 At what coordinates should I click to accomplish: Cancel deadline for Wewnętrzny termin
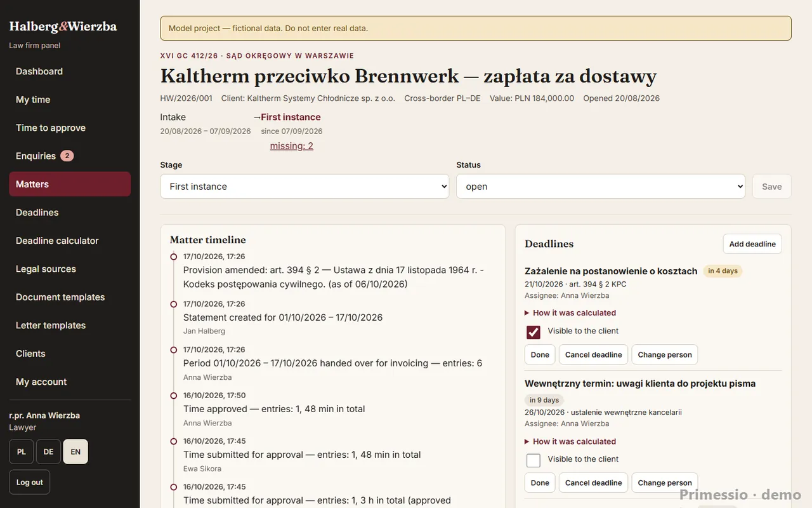[593, 483]
